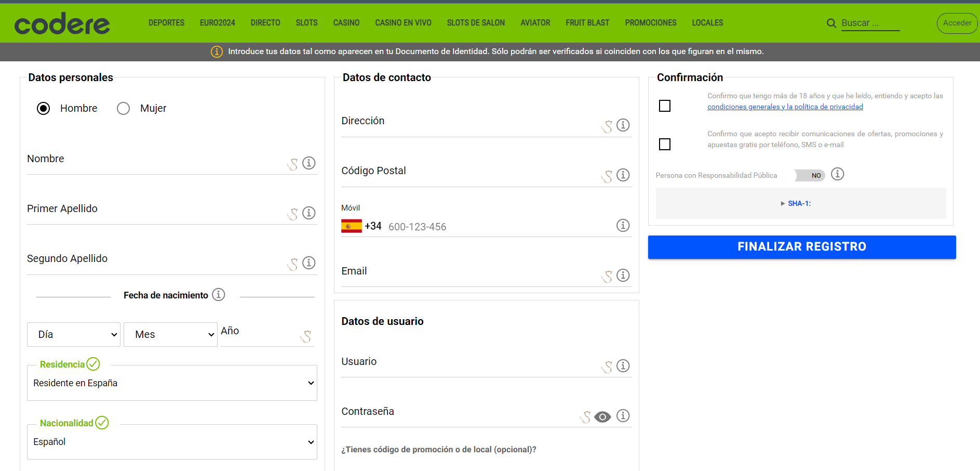Viewport: 980px width, 471px height.
Task: Select the Hombre radio button
Action: pyautogui.click(x=44, y=108)
